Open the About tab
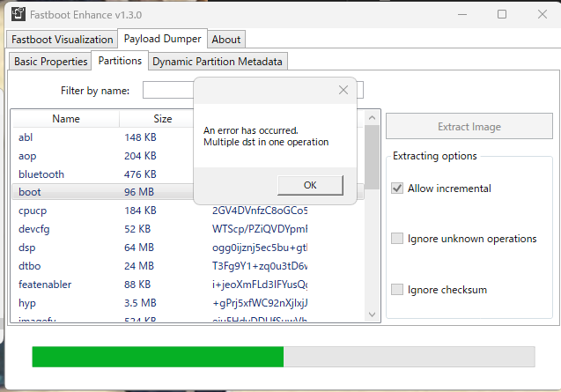This screenshot has height=392, width=561. click(x=226, y=40)
